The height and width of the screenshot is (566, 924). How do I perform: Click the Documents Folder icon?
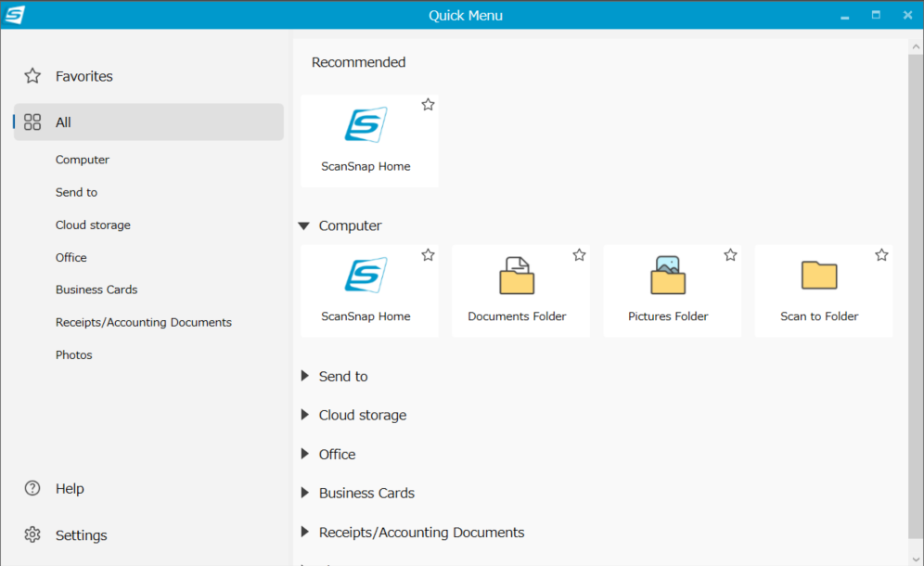click(517, 277)
